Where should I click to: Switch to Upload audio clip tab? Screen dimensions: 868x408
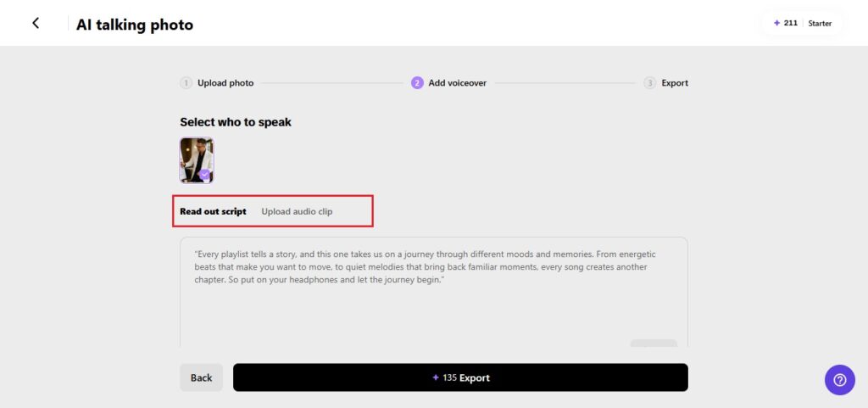point(297,211)
